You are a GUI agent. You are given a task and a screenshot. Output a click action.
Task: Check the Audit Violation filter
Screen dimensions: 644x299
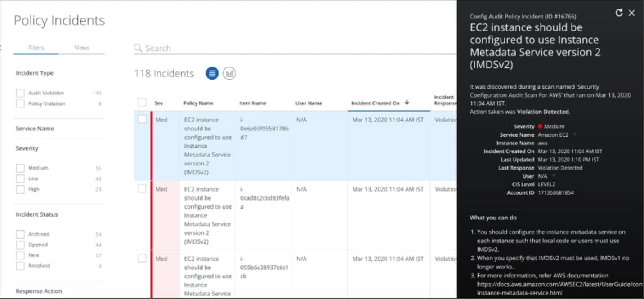tap(20, 93)
